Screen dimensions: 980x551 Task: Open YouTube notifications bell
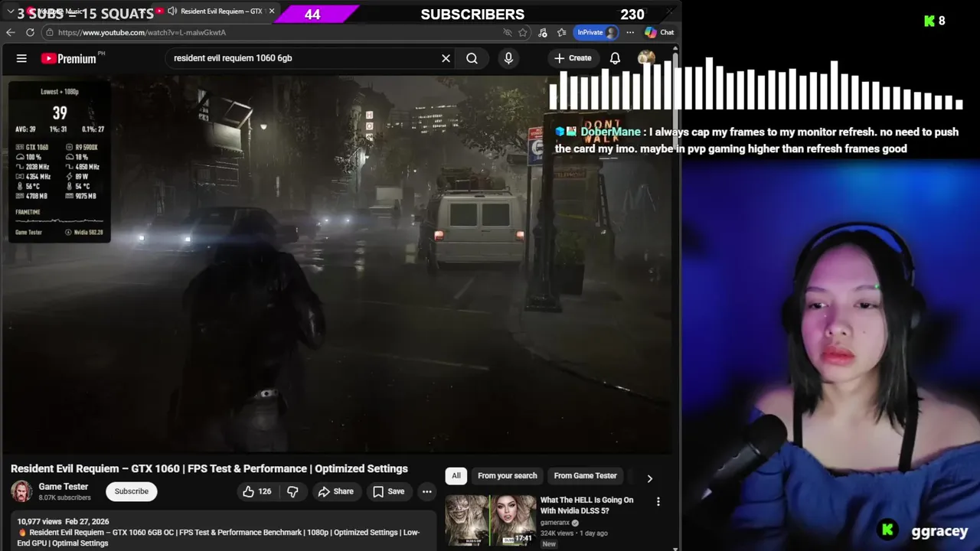[x=615, y=58]
